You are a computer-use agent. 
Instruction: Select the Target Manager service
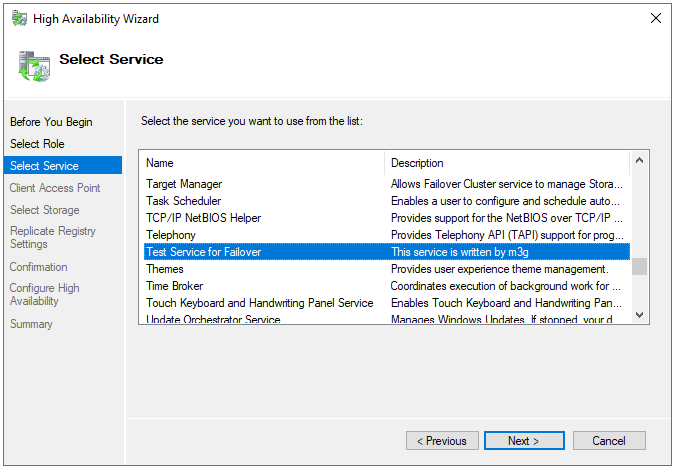pyautogui.click(x=386, y=184)
